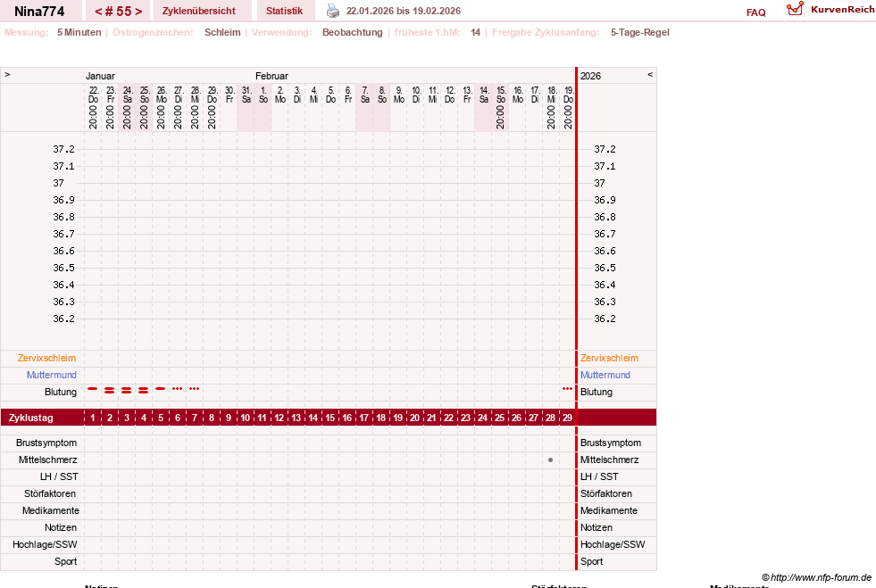Click the Februar month label
876x588 pixels.
(271, 76)
